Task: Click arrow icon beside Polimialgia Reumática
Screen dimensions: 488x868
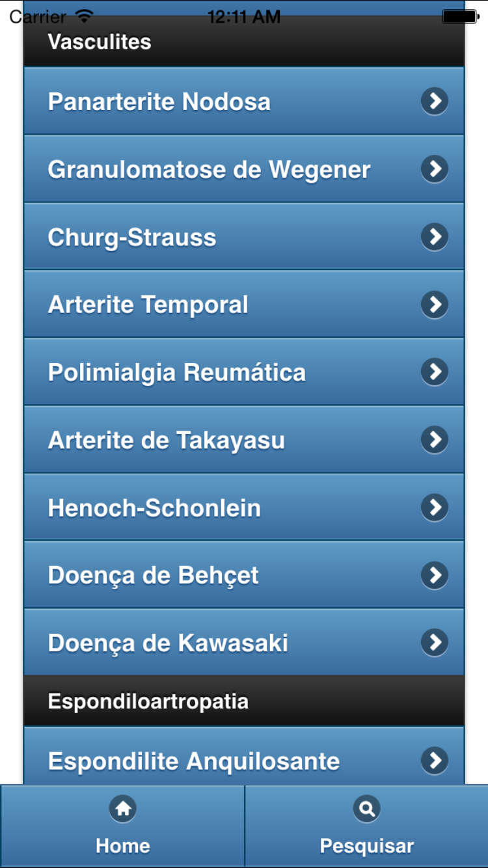Action: point(435,372)
